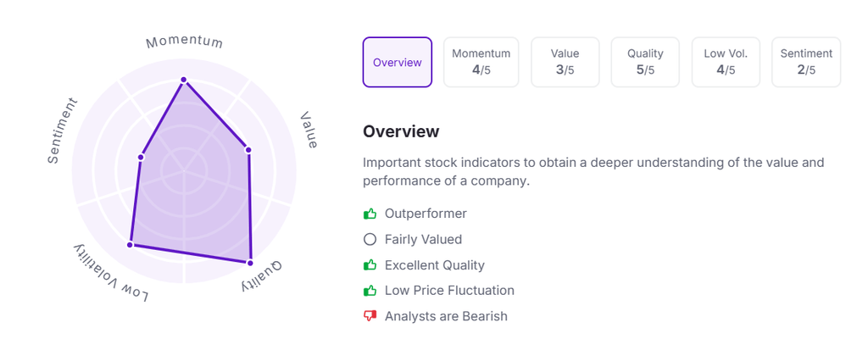Image resolution: width=868 pixels, height=339 pixels.
Task: Open the Momentum 4/5 tab
Action: [481, 62]
